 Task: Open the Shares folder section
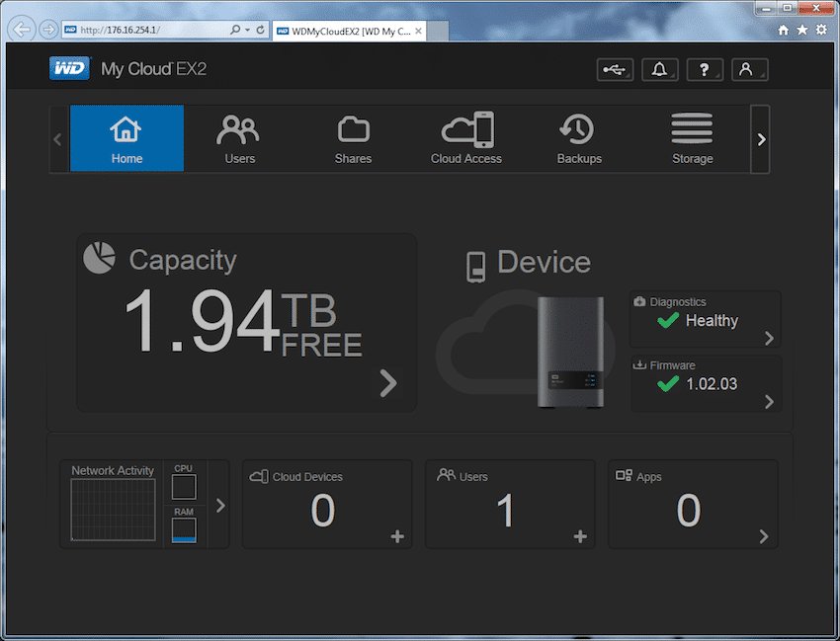click(353, 138)
